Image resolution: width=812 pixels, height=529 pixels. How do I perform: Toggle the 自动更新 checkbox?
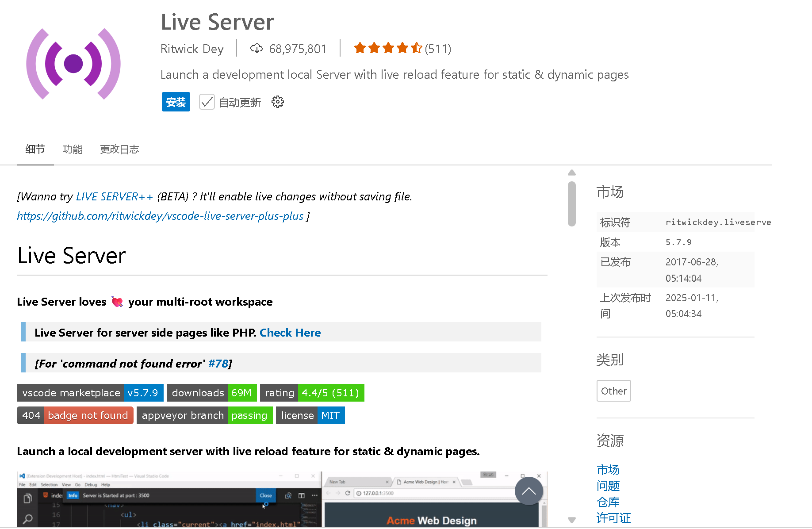tap(207, 102)
